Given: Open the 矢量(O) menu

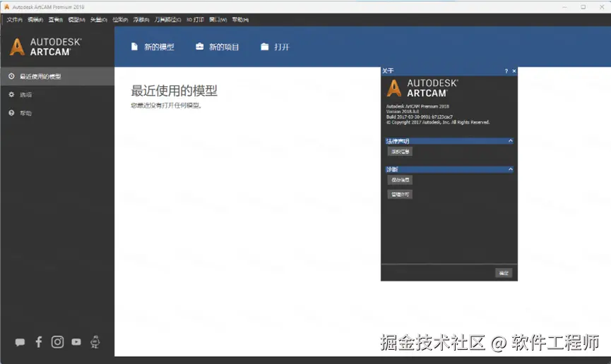Looking at the screenshot, I should [99, 20].
